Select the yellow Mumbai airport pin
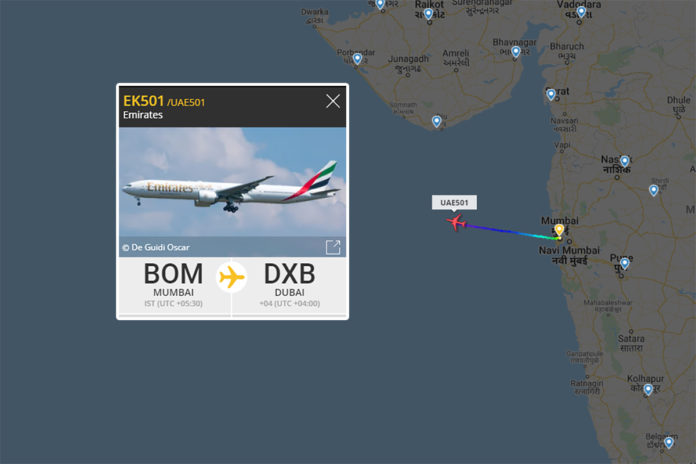Viewport: 696px width, 464px height. click(x=559, y=230)
